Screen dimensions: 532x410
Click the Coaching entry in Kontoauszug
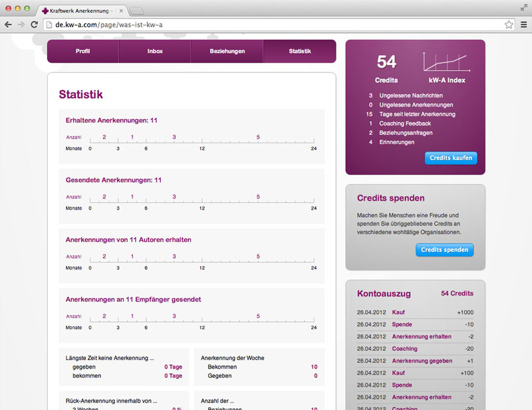(404, 349)
